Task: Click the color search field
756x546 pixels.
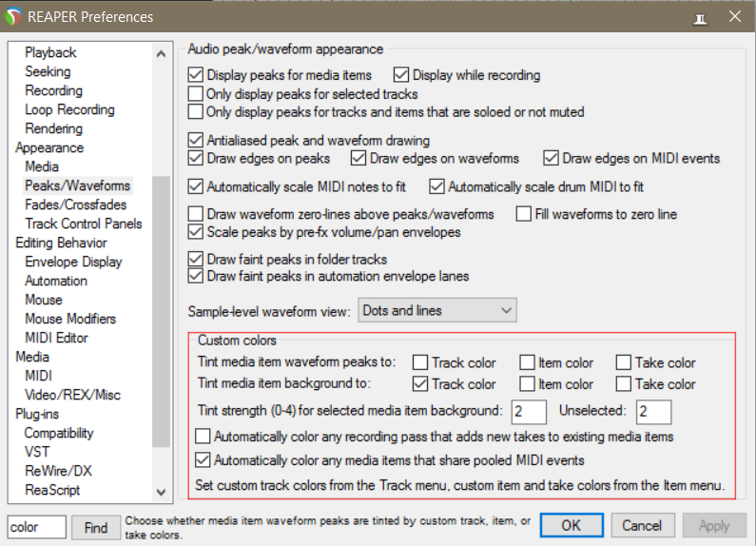Action: [37, 527]
